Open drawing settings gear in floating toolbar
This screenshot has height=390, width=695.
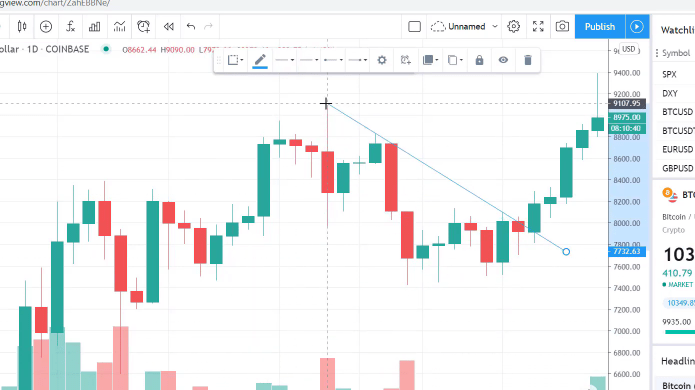(382, 60)
